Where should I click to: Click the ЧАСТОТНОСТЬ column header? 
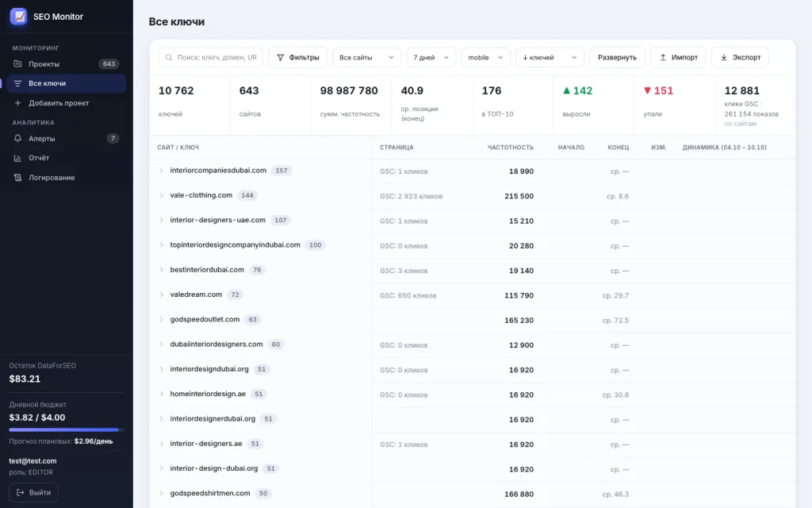click(x=510, y=148)
